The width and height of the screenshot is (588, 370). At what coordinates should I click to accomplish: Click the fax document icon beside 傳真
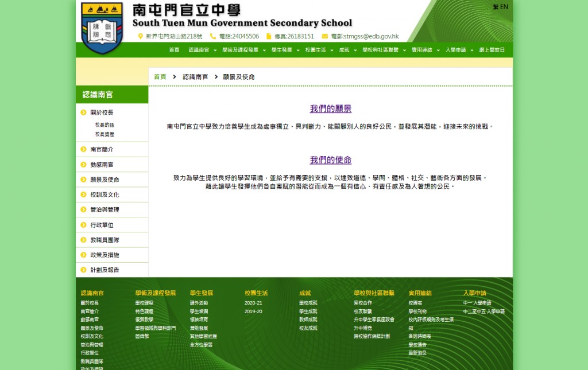269,36
